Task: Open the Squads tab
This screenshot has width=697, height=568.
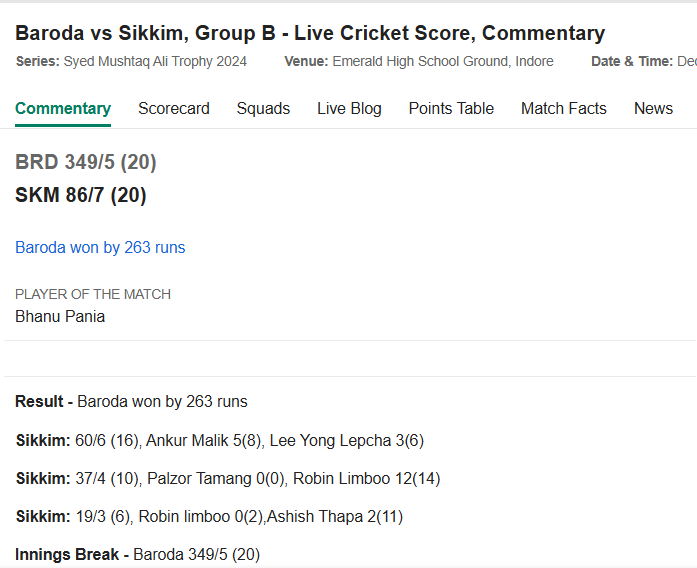Action: point(263,108)
